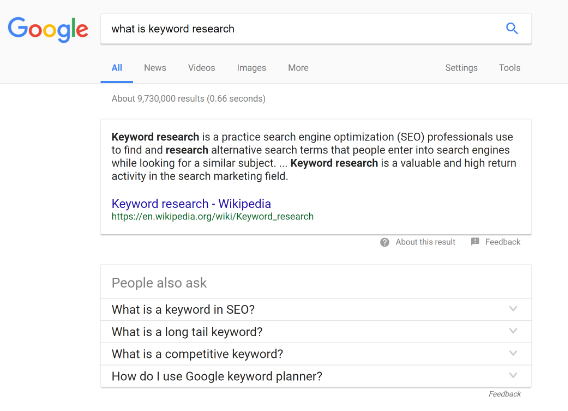568x411 pixels.
Task: Click the en.wikipedia.org green URL
Action: (212, 217)
